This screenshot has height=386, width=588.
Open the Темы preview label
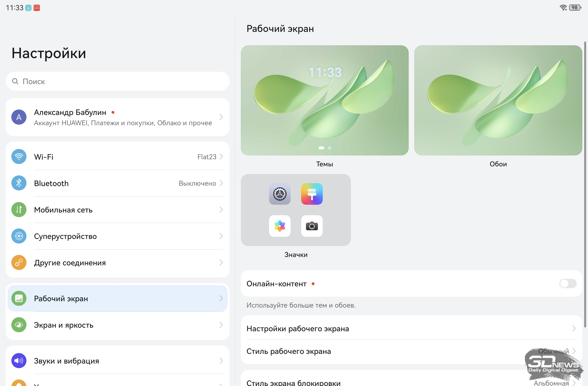[324, 164]
